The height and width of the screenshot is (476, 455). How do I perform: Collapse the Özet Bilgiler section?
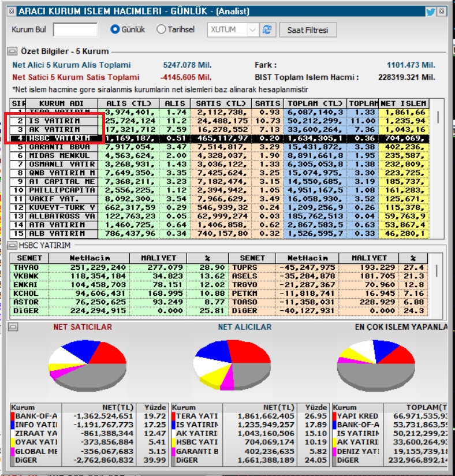point(13,51)
